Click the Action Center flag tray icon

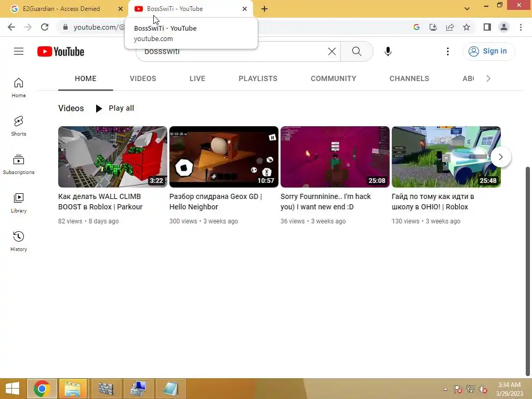458,389
